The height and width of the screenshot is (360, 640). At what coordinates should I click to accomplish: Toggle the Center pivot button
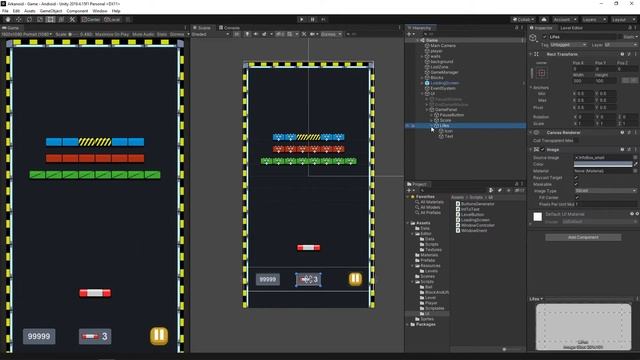point(91,19)
